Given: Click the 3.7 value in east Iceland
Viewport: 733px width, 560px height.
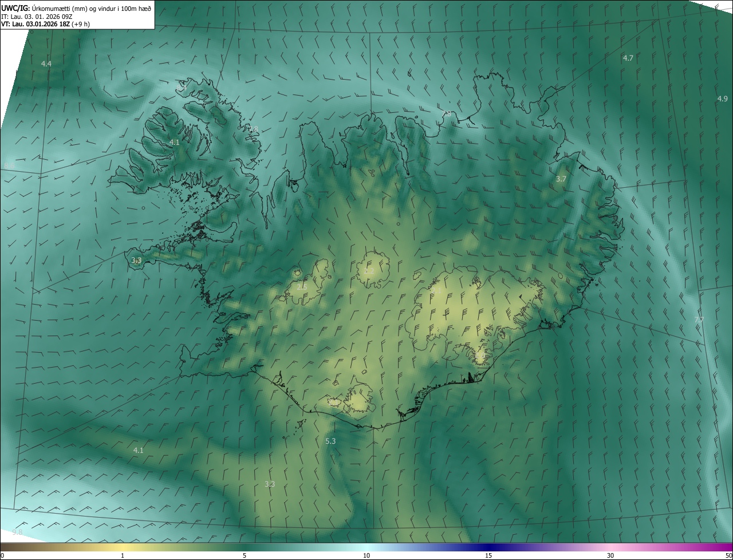Looking at the screenshot, I should click(561, 179).
